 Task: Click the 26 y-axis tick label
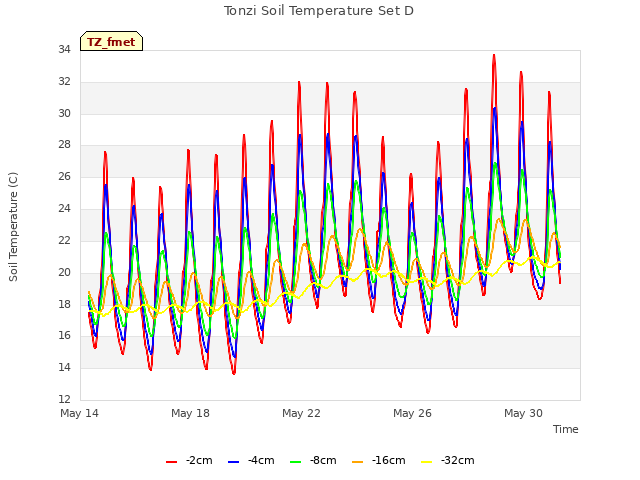(64, 177)
